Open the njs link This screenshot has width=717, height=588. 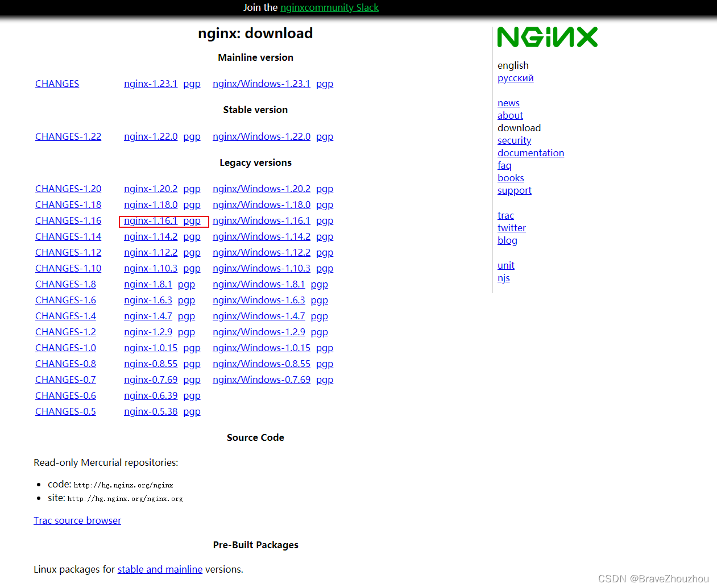(503, 278)
